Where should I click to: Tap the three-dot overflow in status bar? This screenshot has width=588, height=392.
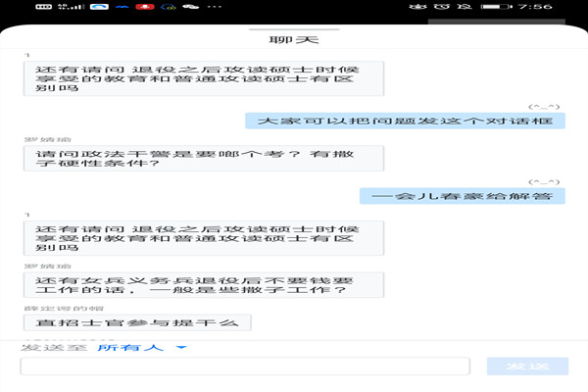tap(214, 7)
